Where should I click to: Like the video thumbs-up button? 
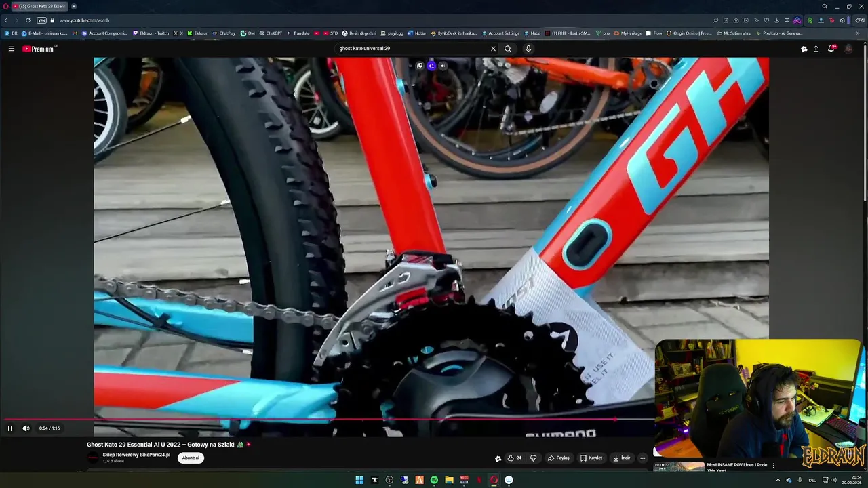coord(514,458)
